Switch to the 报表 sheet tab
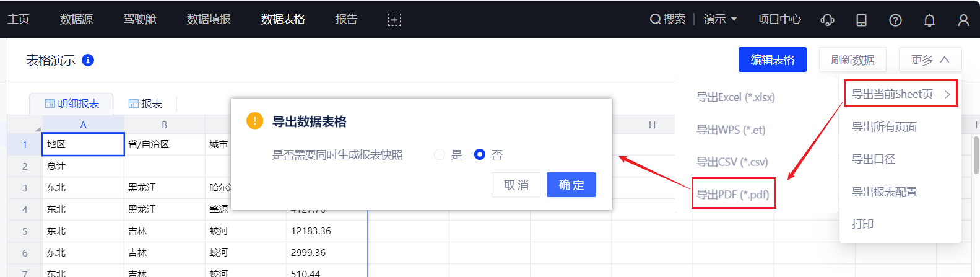The height and width of the screenshot is (277, 980). pos(145,103)
